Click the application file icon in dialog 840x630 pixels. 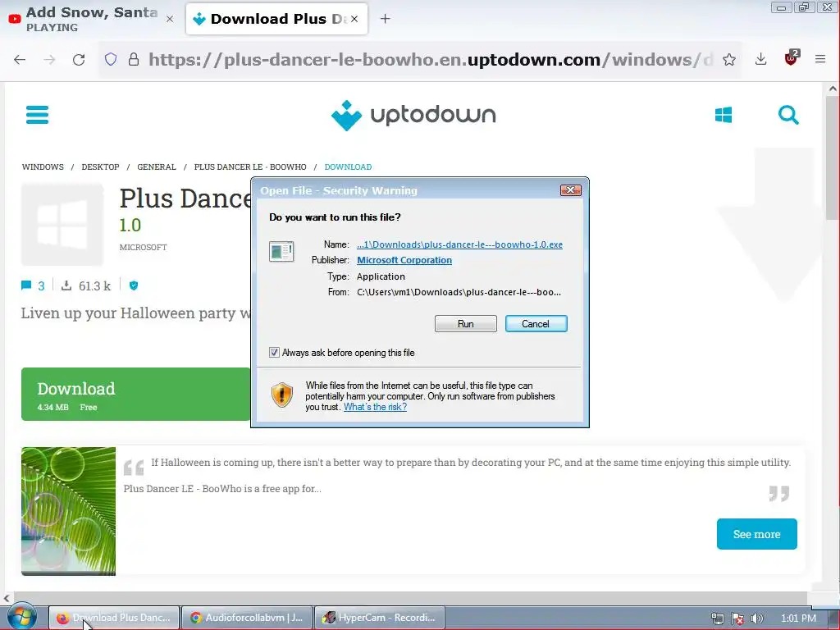click(x=281, y=251)
